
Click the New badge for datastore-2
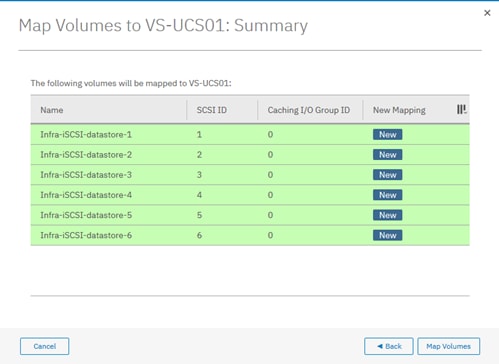[x=388, y=155]
